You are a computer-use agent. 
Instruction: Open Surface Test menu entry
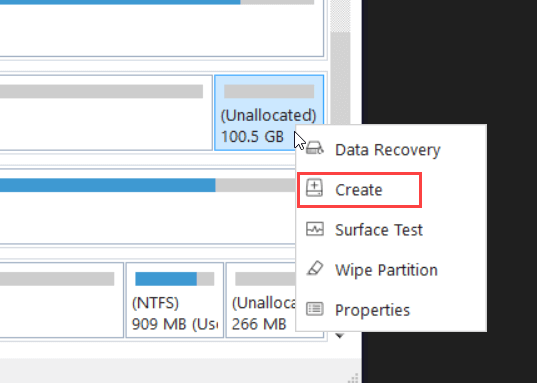(x=391, y=230)
